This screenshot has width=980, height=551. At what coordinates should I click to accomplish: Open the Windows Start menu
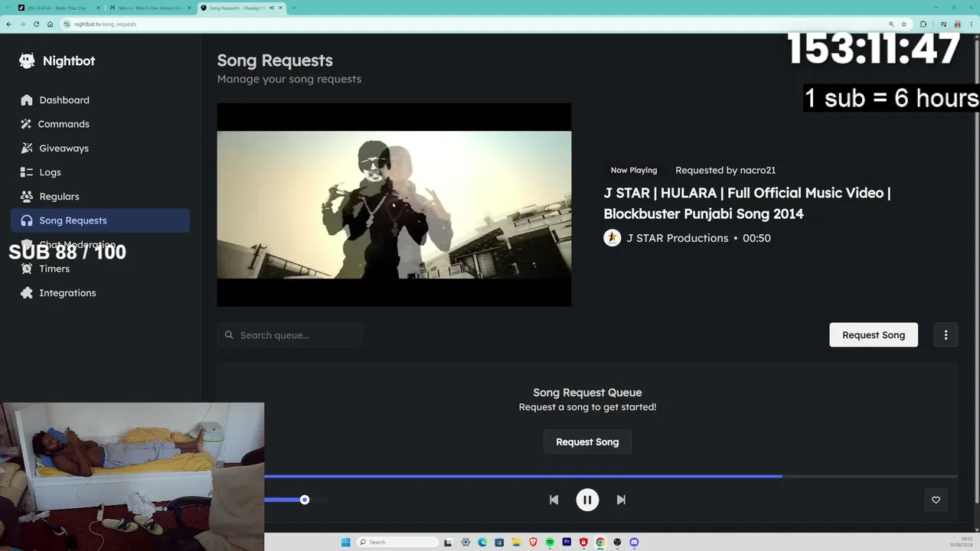(x=345, y=542)
